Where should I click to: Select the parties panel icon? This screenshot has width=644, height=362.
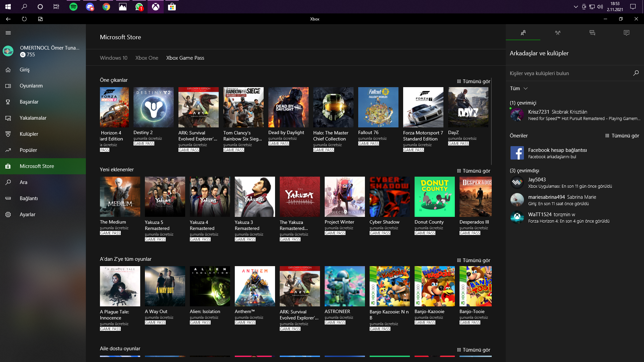pyautogui.click(x=557, y=33)
